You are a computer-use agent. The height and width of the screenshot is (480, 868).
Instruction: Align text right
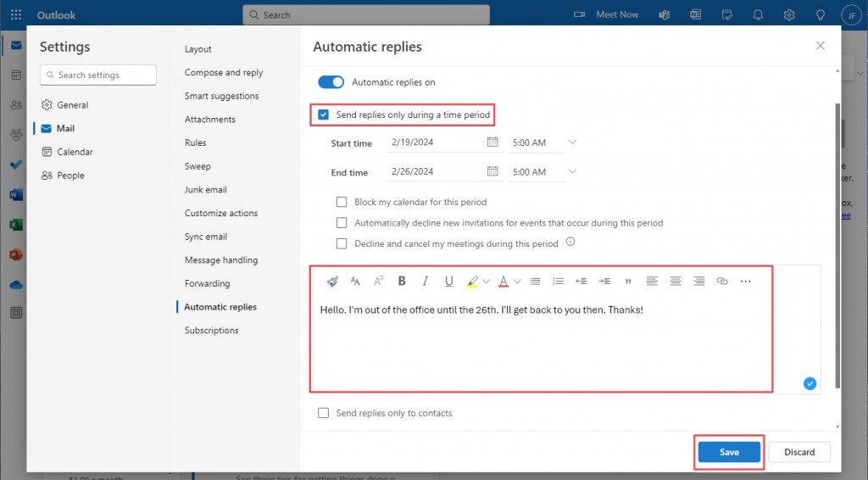[699, 282]
